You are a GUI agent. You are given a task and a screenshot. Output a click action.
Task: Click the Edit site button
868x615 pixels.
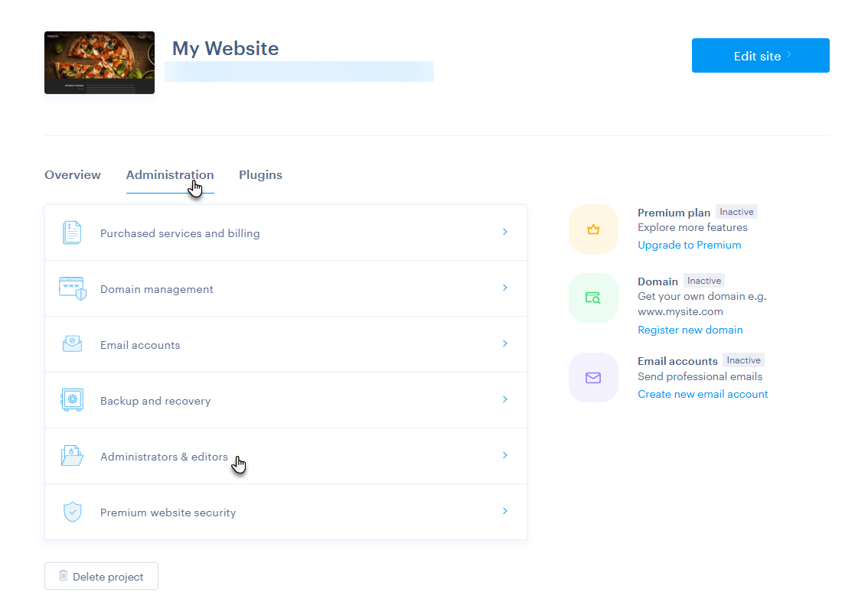(x=761, y=55)
